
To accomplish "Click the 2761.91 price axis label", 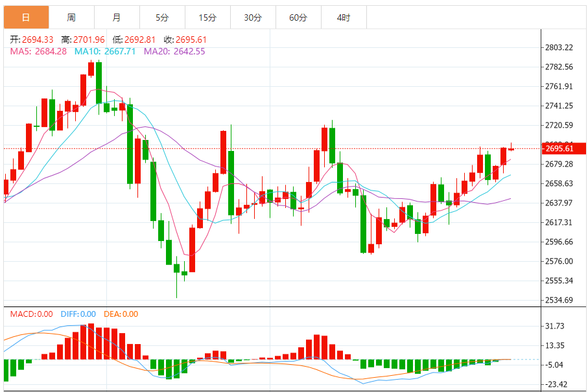I will coord(559,87).
